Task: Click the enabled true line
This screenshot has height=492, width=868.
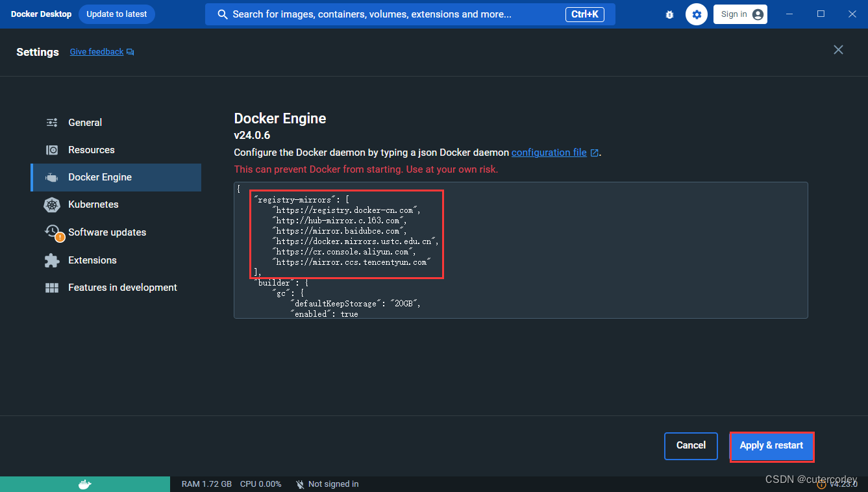Action: click(323, 314)
